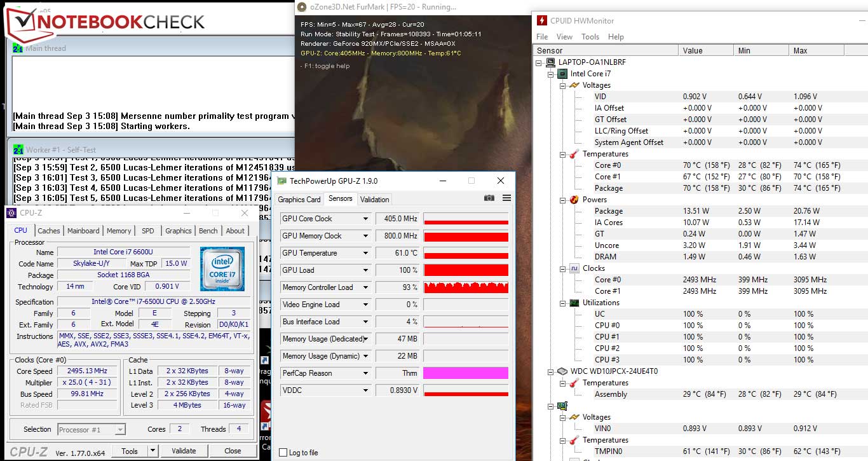Switch to the Mainboard tab in CPU-Z
868x461 pixels.
[x=83, y=231]
